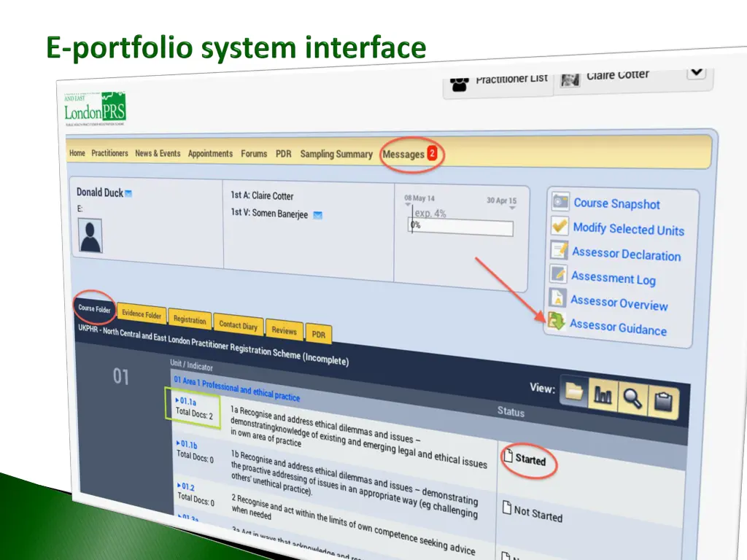Open Messages with 2 unread
Screen dimensions: 747x560
[403, 155]
